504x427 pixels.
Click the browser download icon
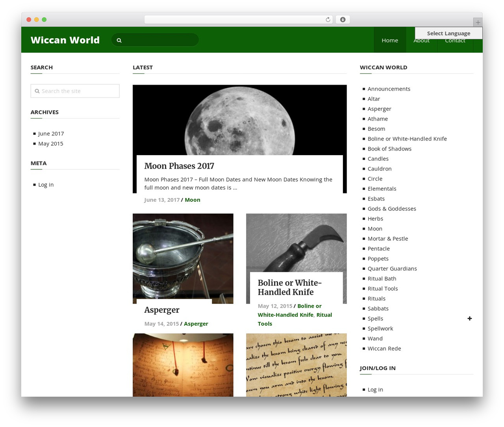[343, 20]
